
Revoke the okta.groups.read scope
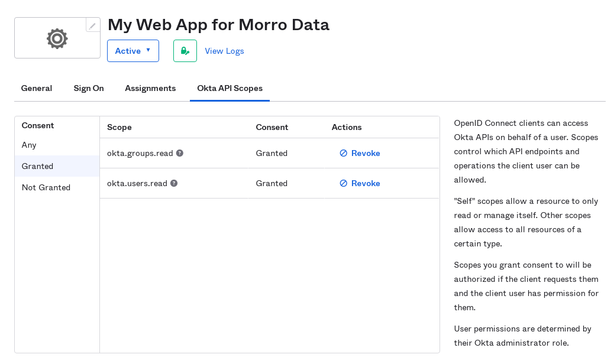[x=360, y=153]
